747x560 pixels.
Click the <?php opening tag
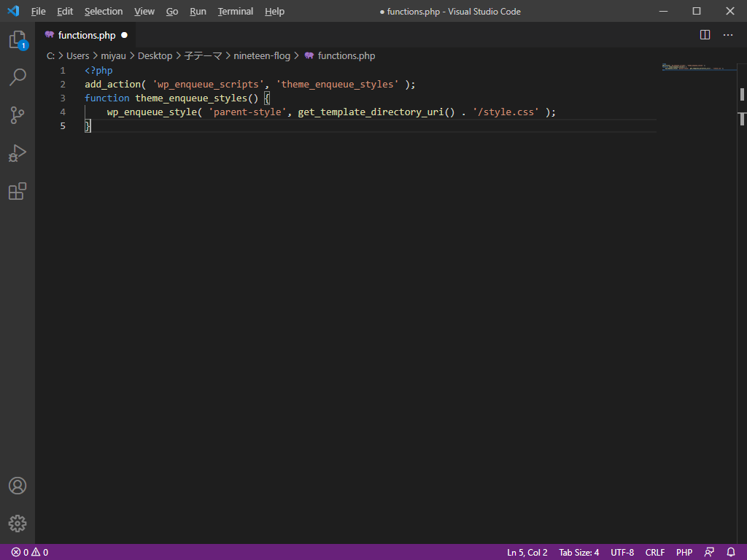coord(98,71)
